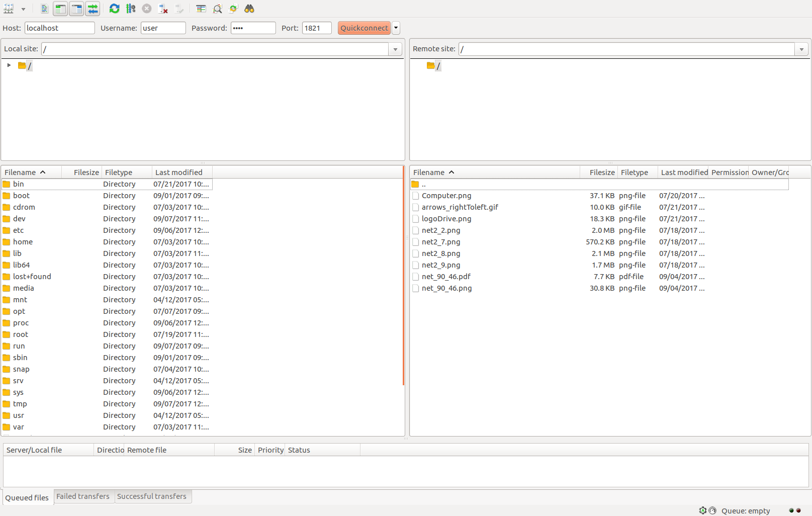The width and height of the screenshot is (812, 516).
Task: Click the Password input field
Action: click(253, 28)
